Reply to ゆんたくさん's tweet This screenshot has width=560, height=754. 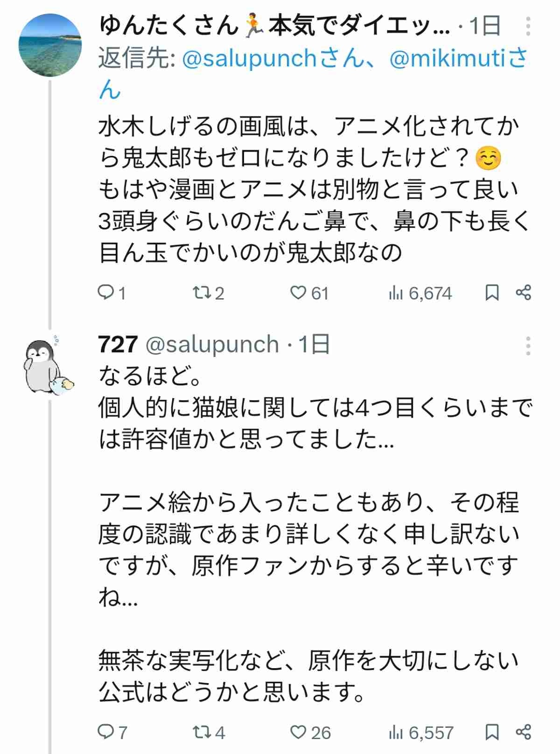pos(105,293)
